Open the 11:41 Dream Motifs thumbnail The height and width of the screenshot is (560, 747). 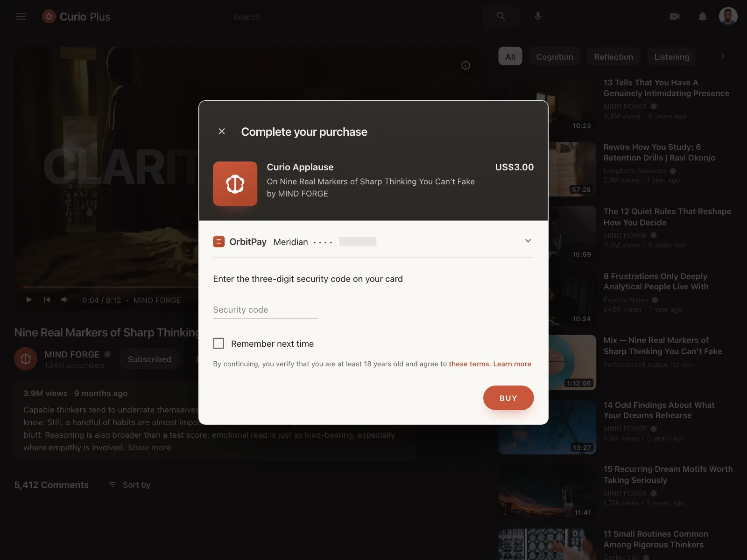point(547,491)
